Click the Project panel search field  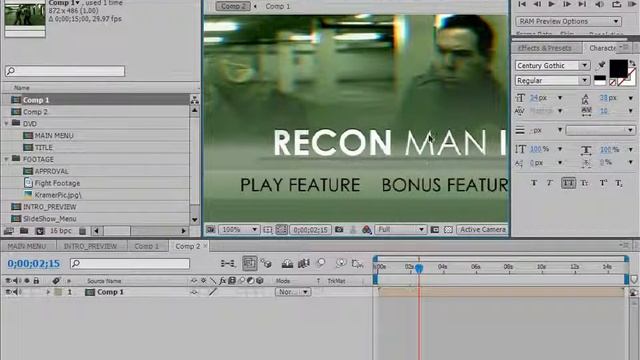[x=65, y=71]
